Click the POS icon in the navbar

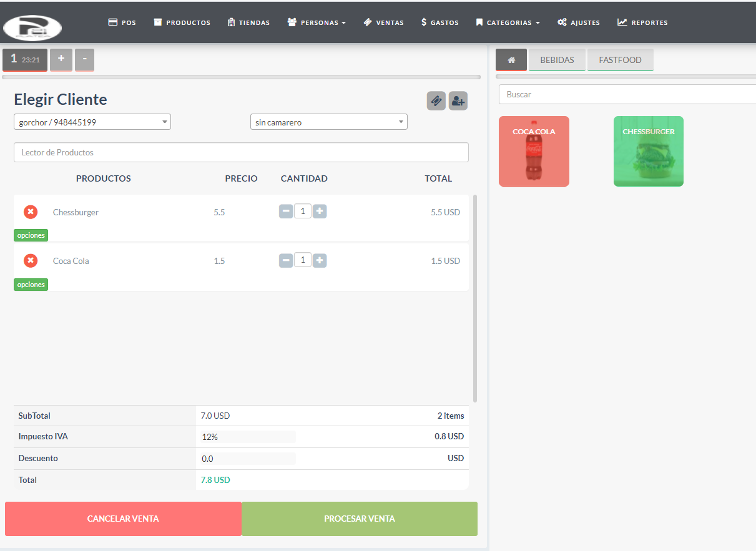click(112, 22)
